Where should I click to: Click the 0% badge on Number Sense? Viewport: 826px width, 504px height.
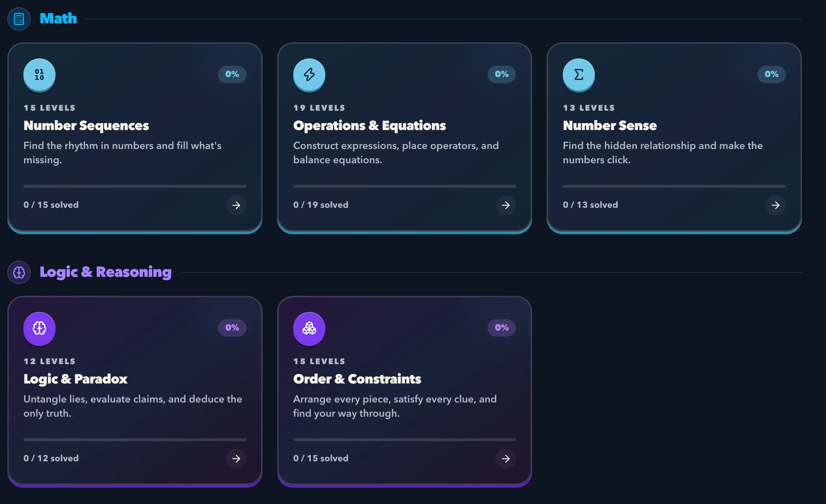coord(772,74)
